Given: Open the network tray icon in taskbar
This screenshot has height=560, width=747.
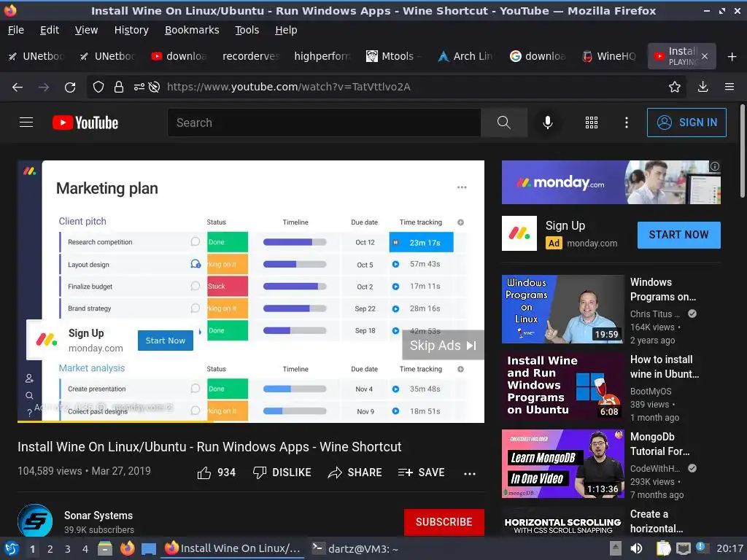Looking at the screenshot, I should [684, 549].
